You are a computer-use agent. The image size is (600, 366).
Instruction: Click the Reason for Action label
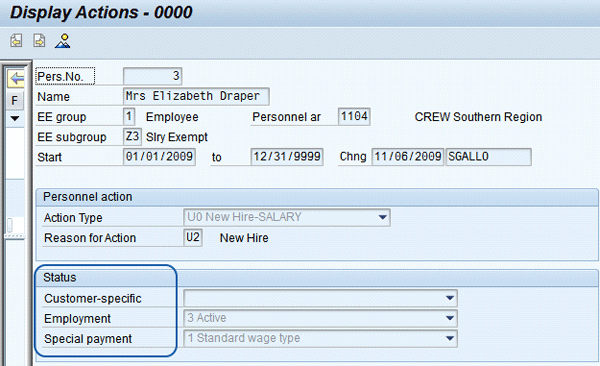point(90,238)
